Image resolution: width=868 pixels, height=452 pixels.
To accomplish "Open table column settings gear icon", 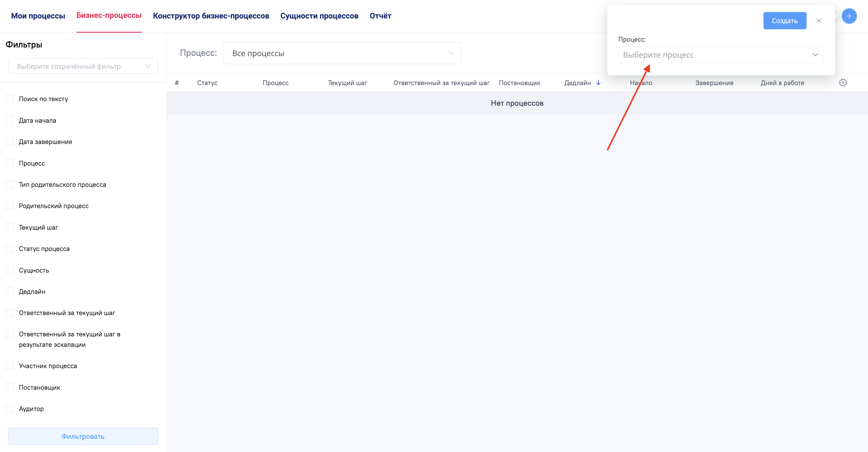I will (x=843, y=83).
